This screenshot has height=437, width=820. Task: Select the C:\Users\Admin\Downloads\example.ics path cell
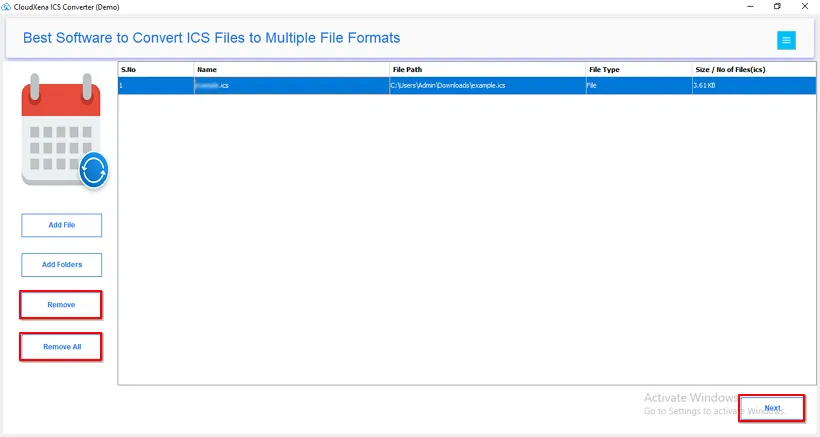(x=488, y=86)
